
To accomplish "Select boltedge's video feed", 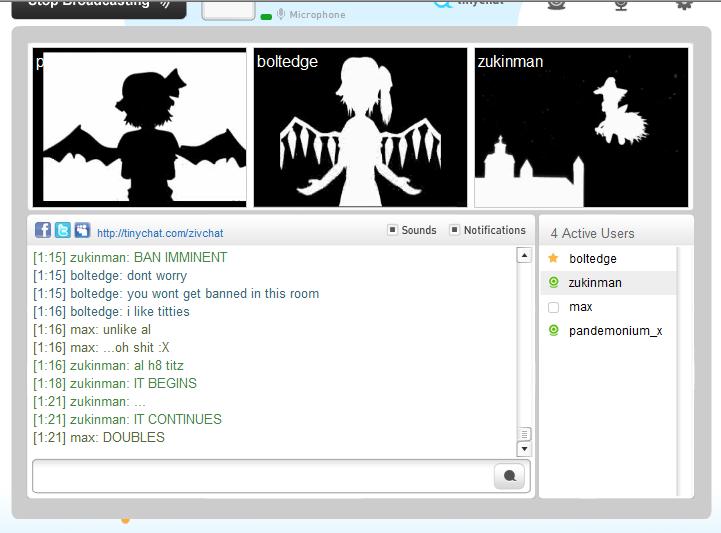I will [x=360, y=127].
